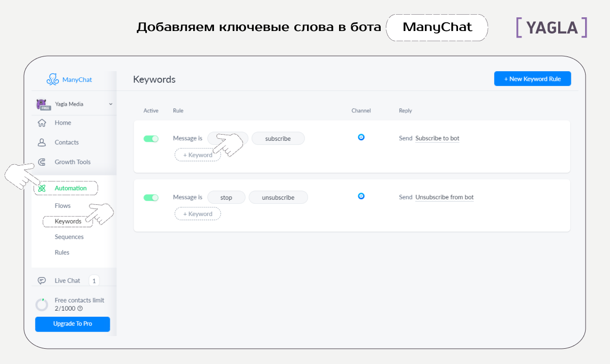Click the Reply column header

point(405,111)
